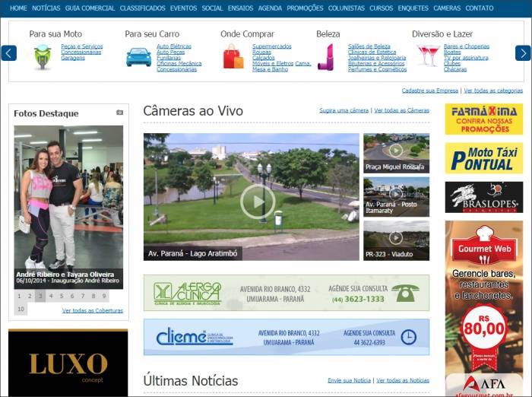Image resolution: width=532 pixels, height=397 pixels.
Task: Select CLASSIFICADOS from the navigation bar
Action: [142, 8]
